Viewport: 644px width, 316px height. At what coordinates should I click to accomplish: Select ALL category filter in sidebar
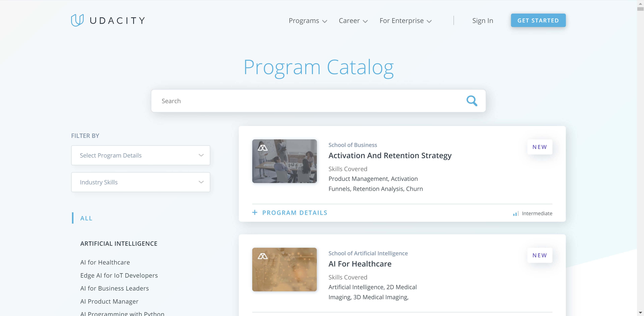[86, 218]
